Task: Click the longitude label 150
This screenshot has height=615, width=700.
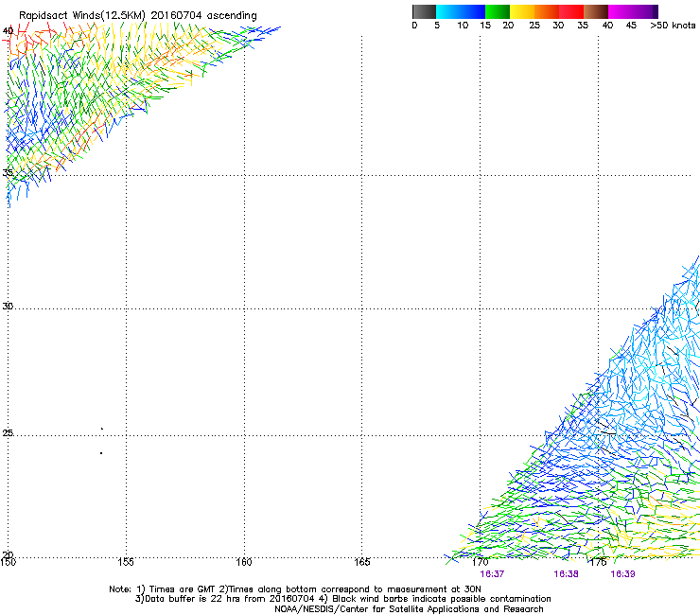Action: (x=8, y=562)
